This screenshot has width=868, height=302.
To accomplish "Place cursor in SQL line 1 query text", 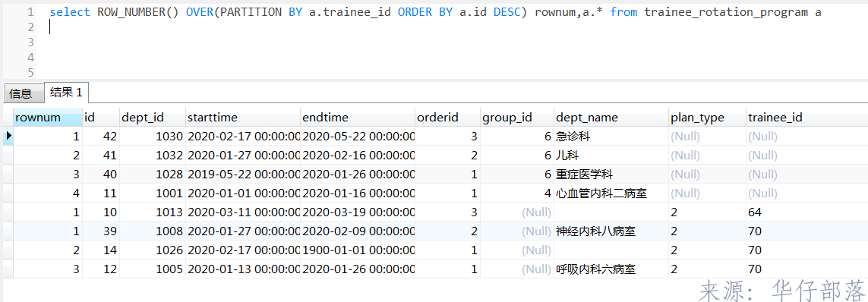I will pyautogui.click(x=435, y=12).
